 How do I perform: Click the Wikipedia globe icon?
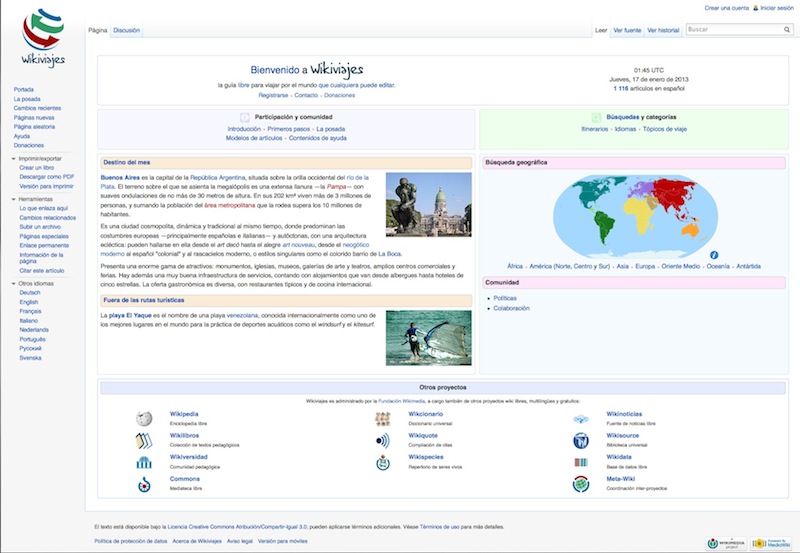[x=144, y=419]
